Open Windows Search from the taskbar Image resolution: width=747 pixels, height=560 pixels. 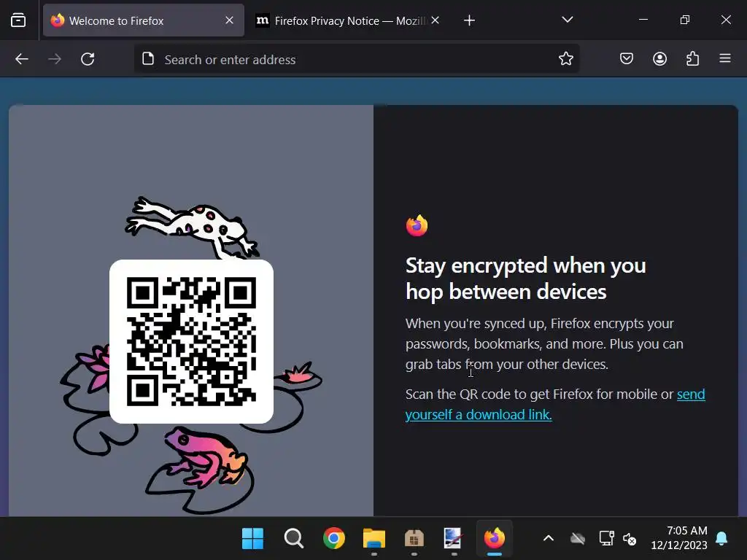tap(293, 539)
